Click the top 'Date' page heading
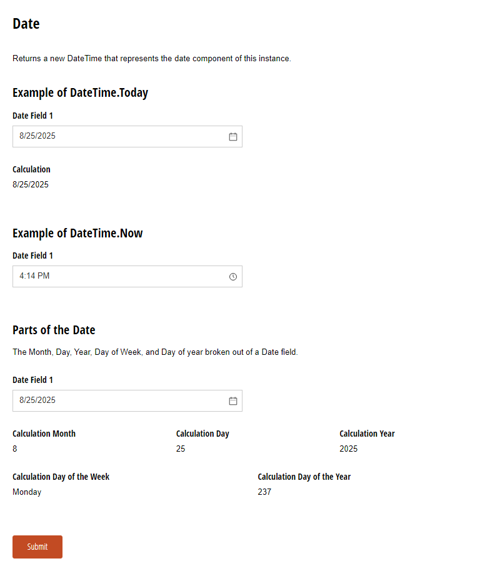500x571 pixels. coord(26,24)
